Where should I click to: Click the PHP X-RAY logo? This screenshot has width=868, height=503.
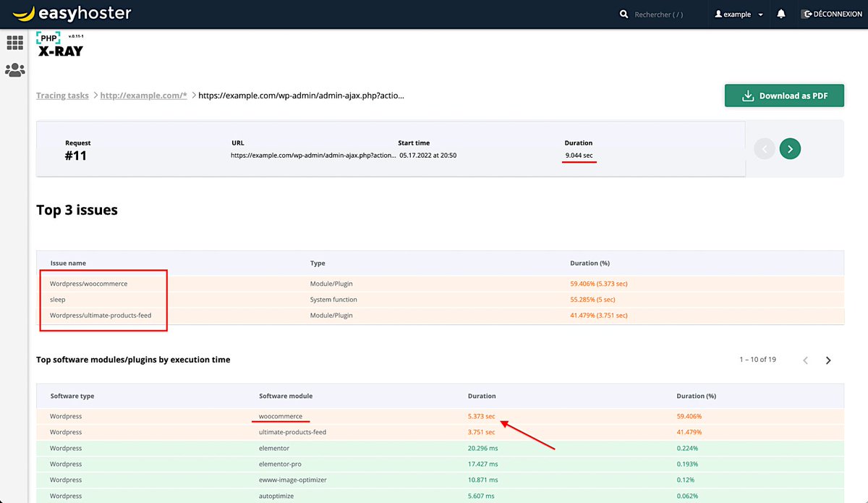click(60, 44)
